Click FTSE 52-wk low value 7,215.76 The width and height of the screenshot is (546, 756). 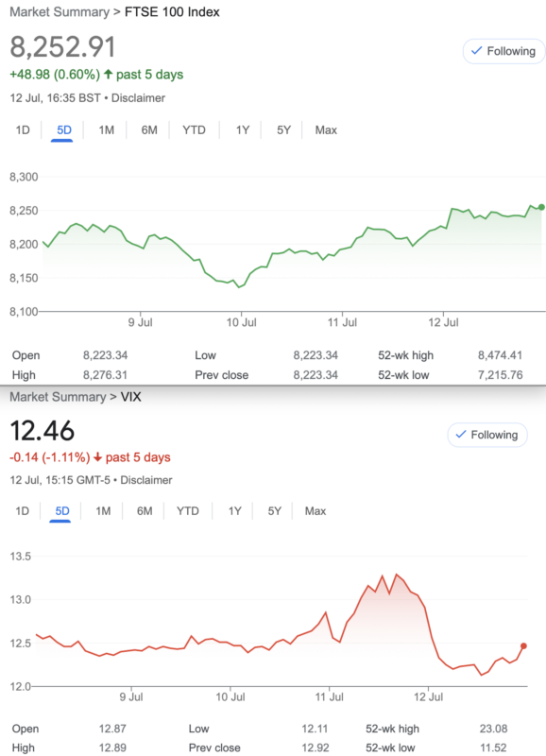coord(500,375)
